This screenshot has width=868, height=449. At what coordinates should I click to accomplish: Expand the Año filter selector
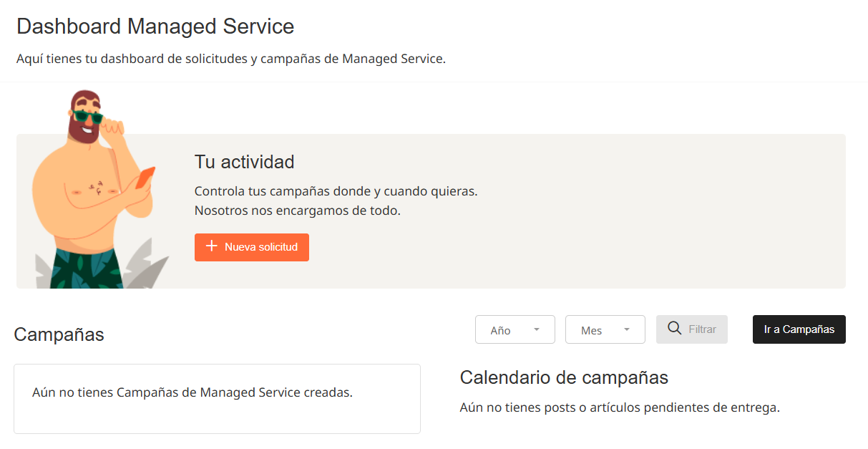(x=515, y=329)
